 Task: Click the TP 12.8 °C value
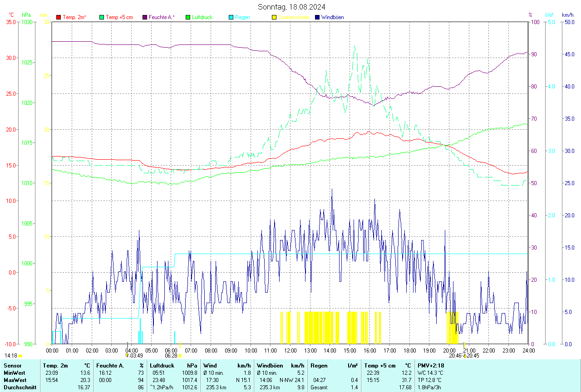click(x=429, y=380)
